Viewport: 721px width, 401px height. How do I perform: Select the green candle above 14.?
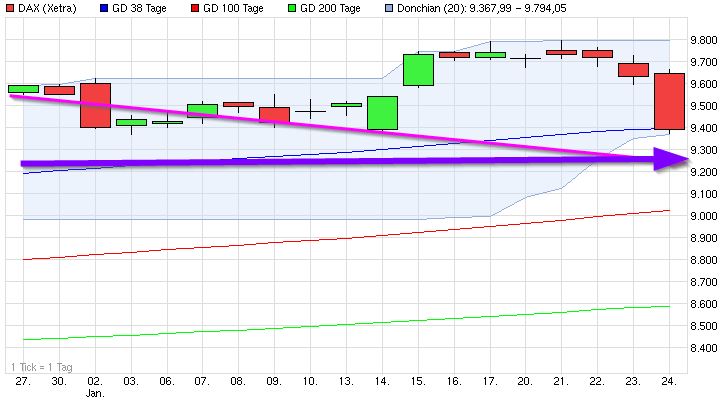[382, 112]
